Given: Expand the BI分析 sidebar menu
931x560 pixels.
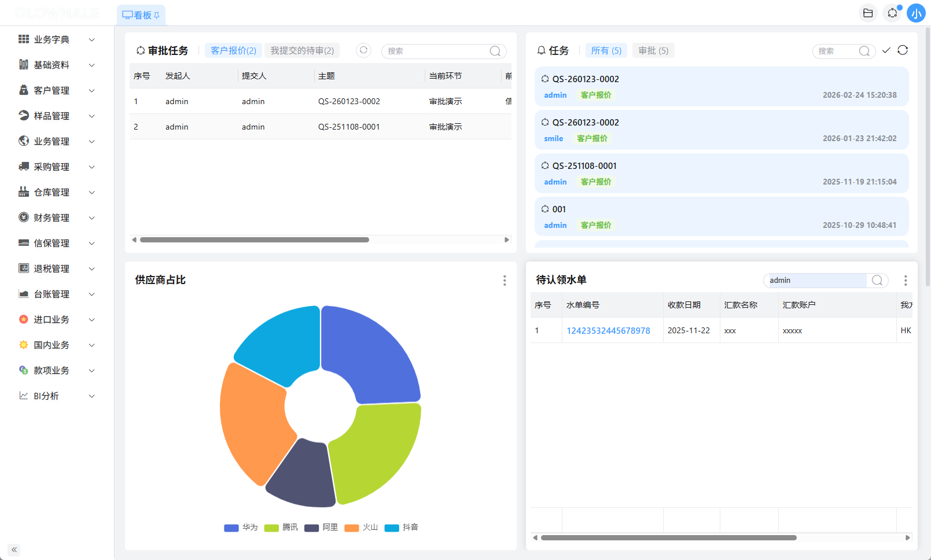Looking at the screenshot, I should (x=57, y=396).
